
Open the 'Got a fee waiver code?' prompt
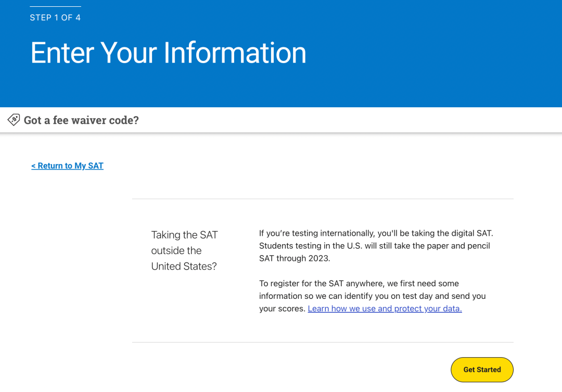[81, 120]
